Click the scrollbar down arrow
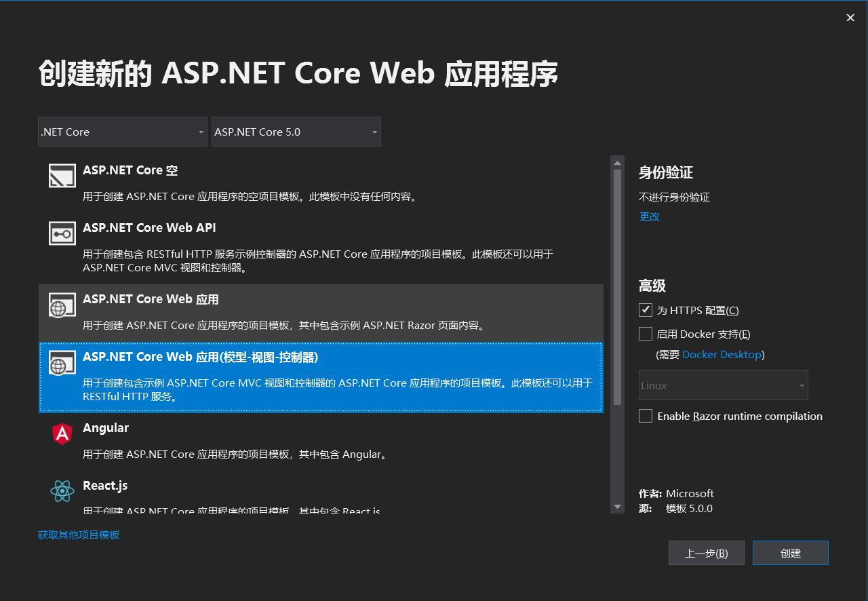The image size is (868, 601). (x=617, y=507)
